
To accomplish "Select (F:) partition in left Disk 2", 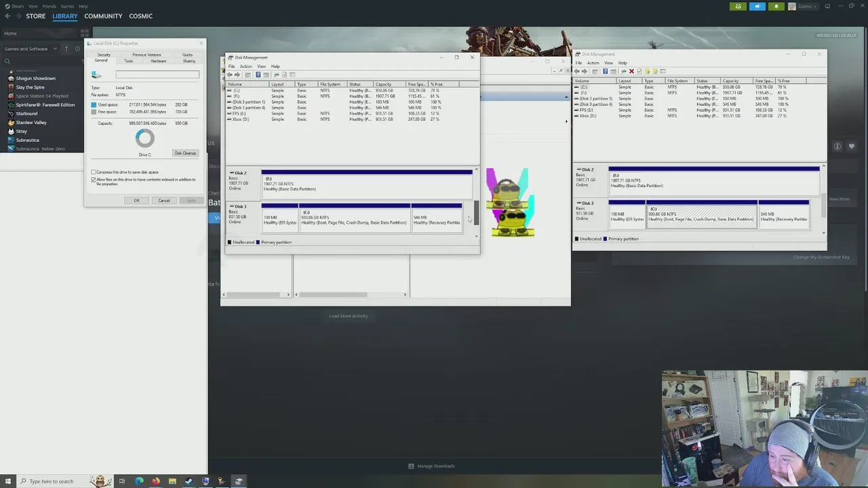I will (x=367, y=183).
